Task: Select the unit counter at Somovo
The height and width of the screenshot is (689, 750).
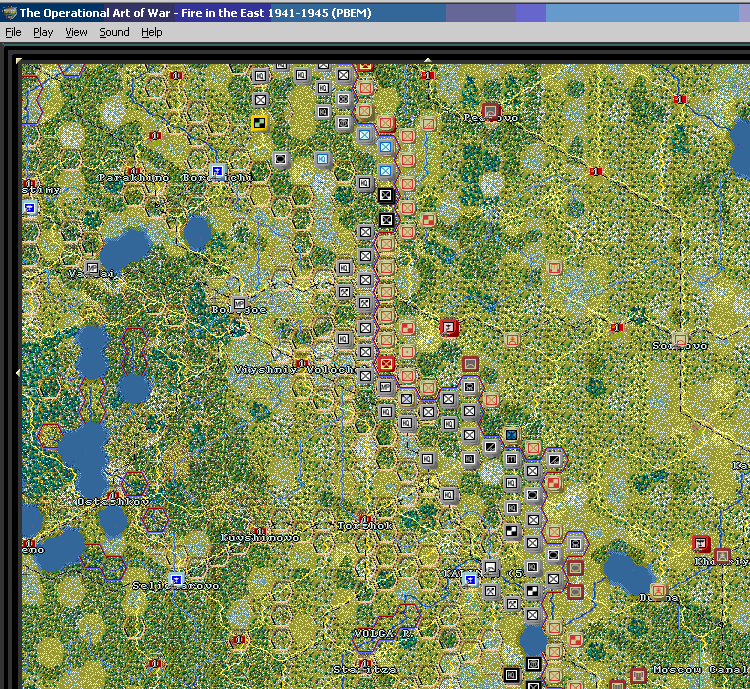Action: point(680,340)
